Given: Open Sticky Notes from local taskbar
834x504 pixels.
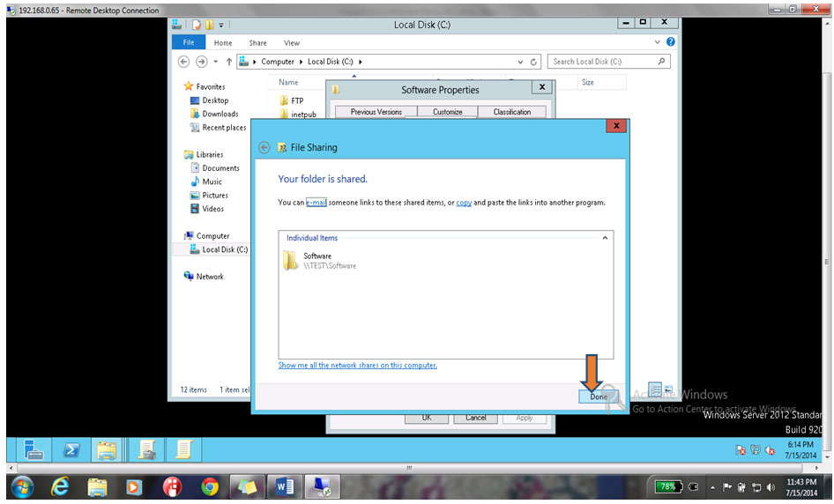Looking at the screenshot, I should (248, 487).
